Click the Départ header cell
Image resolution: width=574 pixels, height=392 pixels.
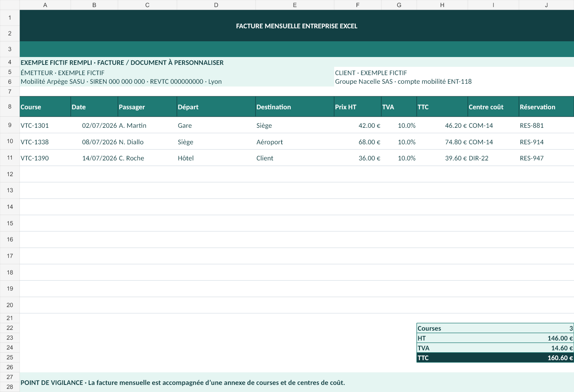coord(216,107)
